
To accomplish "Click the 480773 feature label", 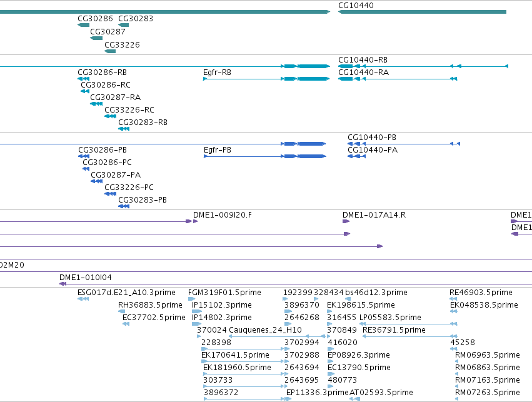I will tap(343, 380).
